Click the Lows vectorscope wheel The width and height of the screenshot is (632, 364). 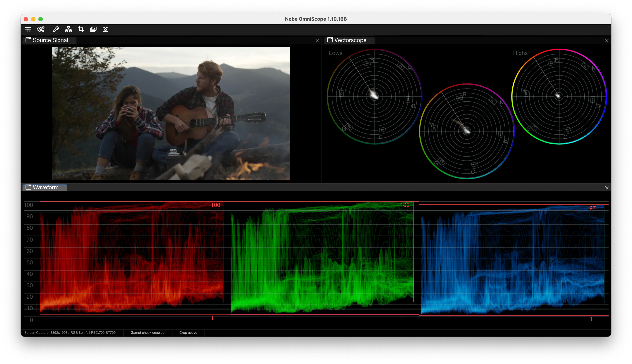tap(374, 96)
